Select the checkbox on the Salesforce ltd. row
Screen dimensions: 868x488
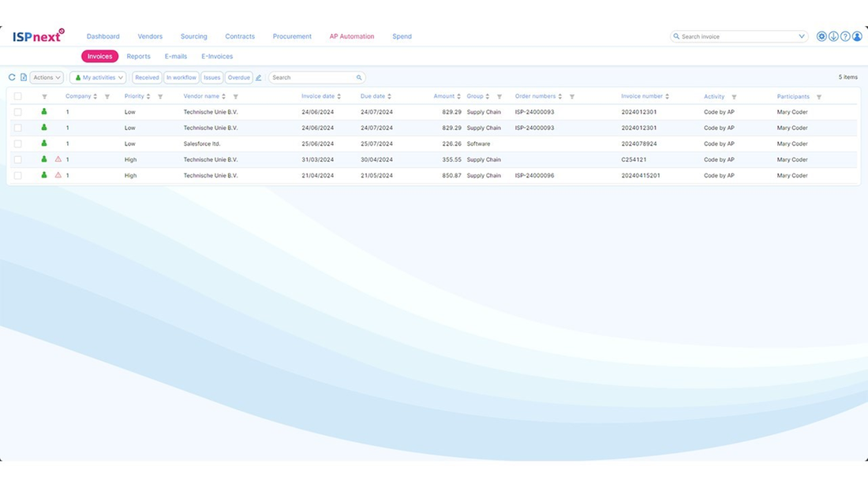click(17, 143)
